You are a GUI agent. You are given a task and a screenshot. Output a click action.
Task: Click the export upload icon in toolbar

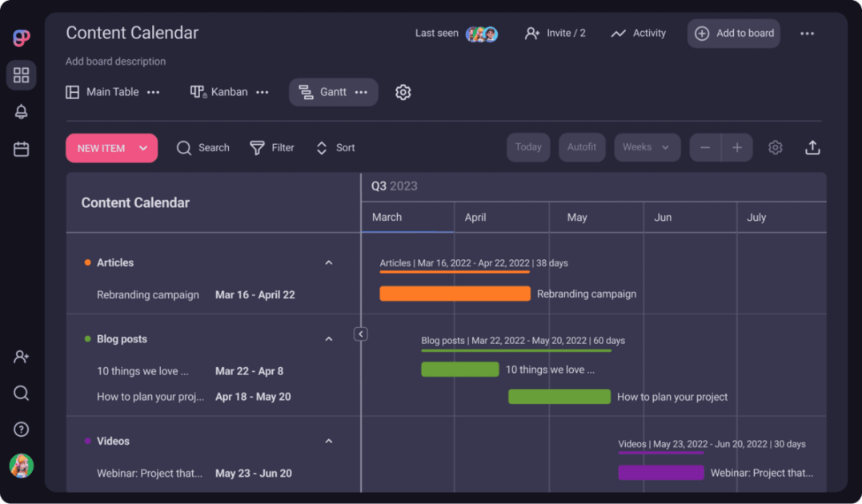[812, 148]
